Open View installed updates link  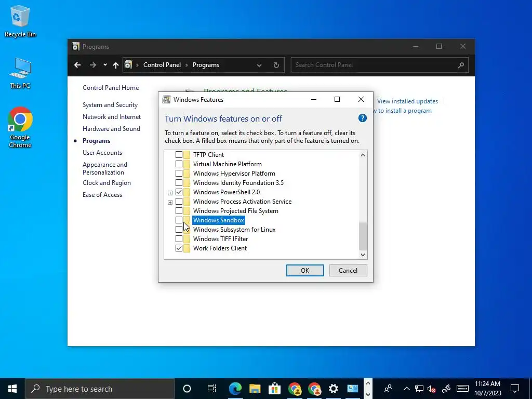point(407,101)
